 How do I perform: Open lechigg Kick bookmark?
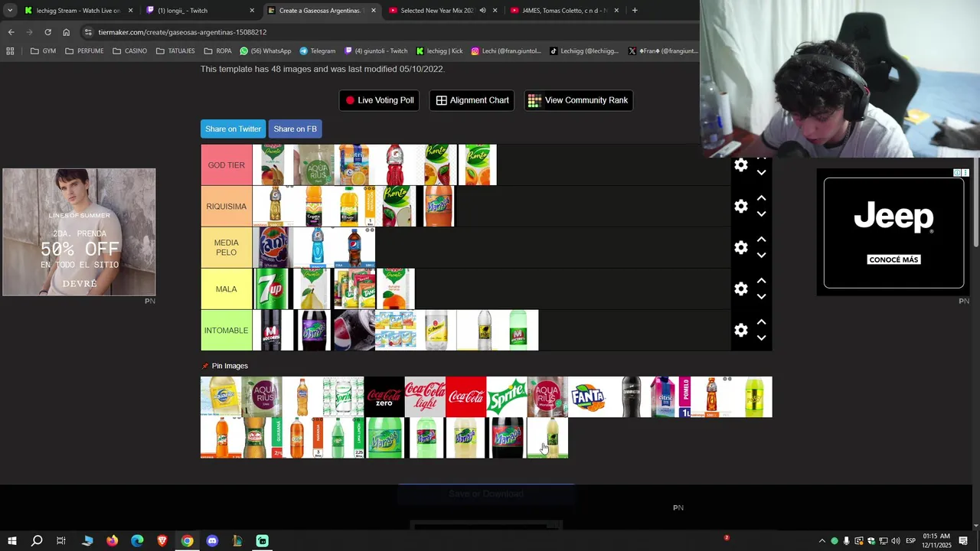pos(439,51)
